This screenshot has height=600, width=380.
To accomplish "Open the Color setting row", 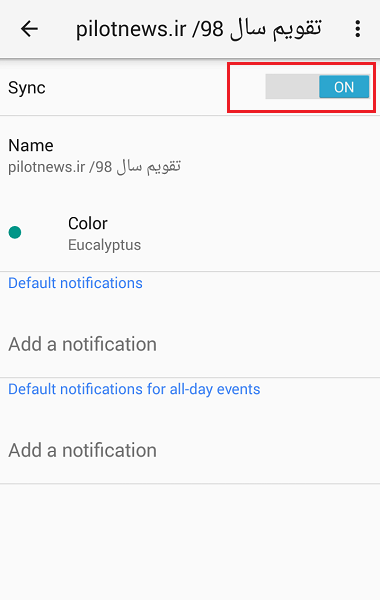I will [x=190, y=233].
